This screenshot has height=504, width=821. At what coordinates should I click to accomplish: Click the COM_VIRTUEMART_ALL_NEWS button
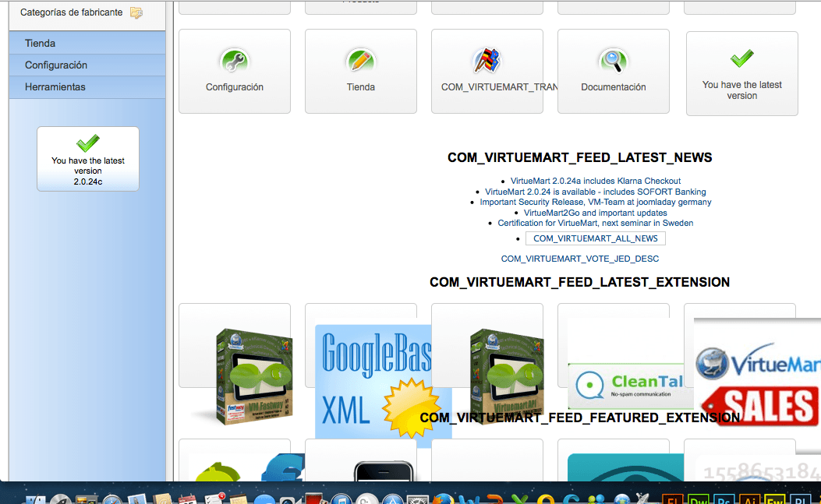pyautogui.click(x=596, y=238)
